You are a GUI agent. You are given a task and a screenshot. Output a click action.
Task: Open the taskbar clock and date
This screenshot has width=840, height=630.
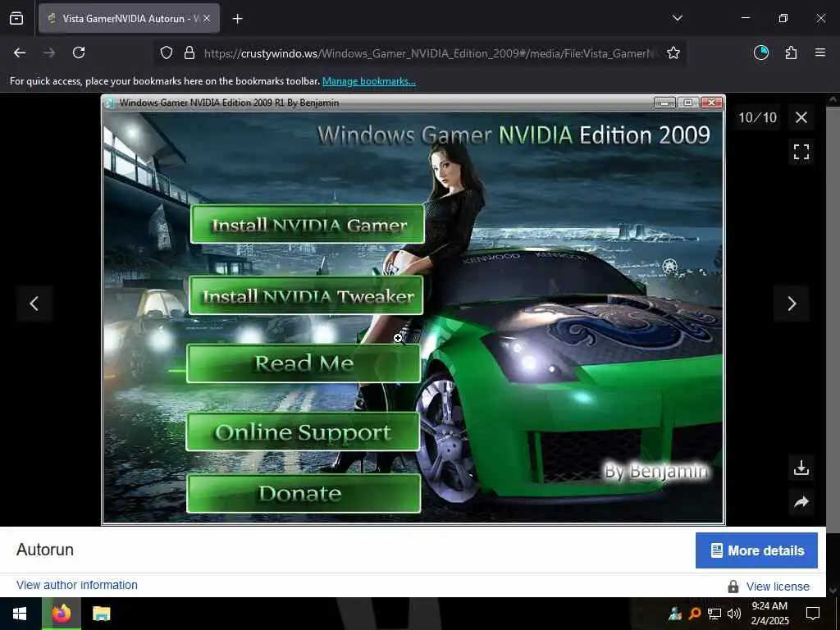pos(769,614)
